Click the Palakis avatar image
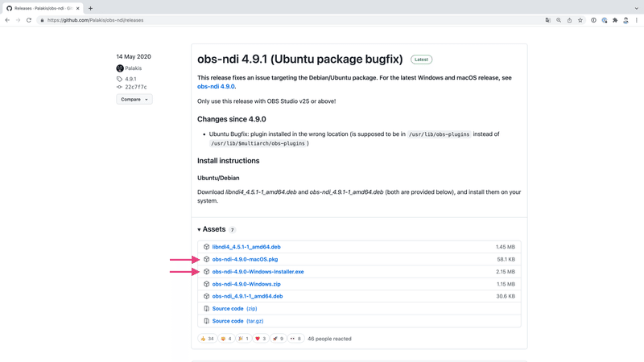This screenshot has width=644, height=362. point(120,68)
